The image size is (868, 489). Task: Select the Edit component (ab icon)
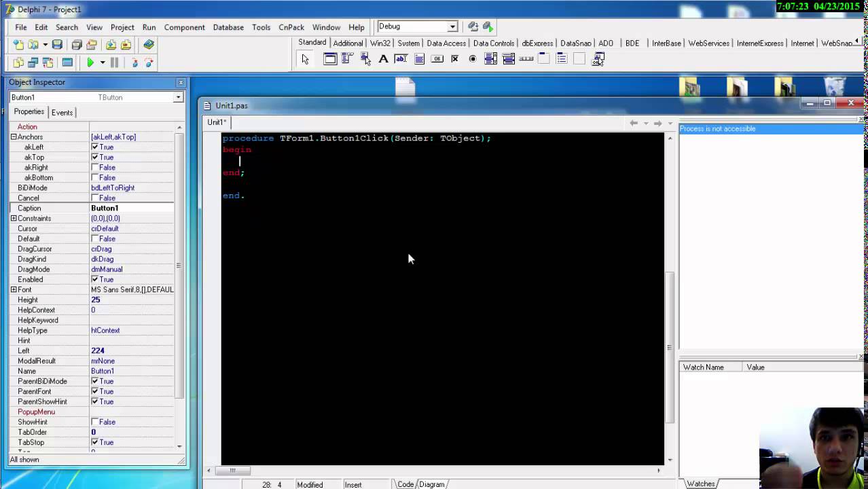click(x=401, y=59)
